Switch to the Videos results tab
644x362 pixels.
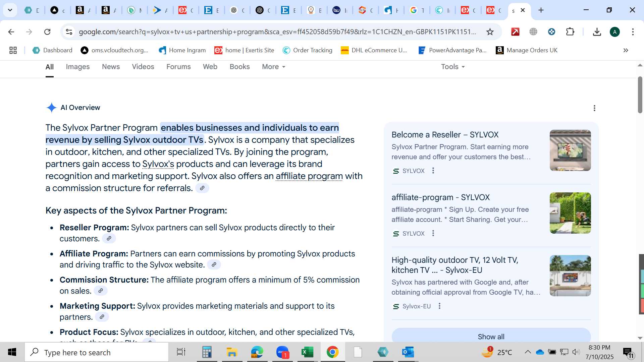click(x=143, y=67)
